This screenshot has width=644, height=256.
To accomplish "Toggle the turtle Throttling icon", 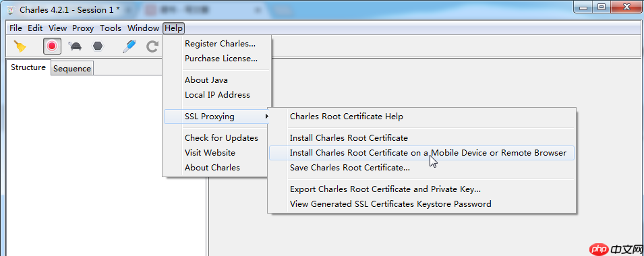I will (x=75, y=46).
